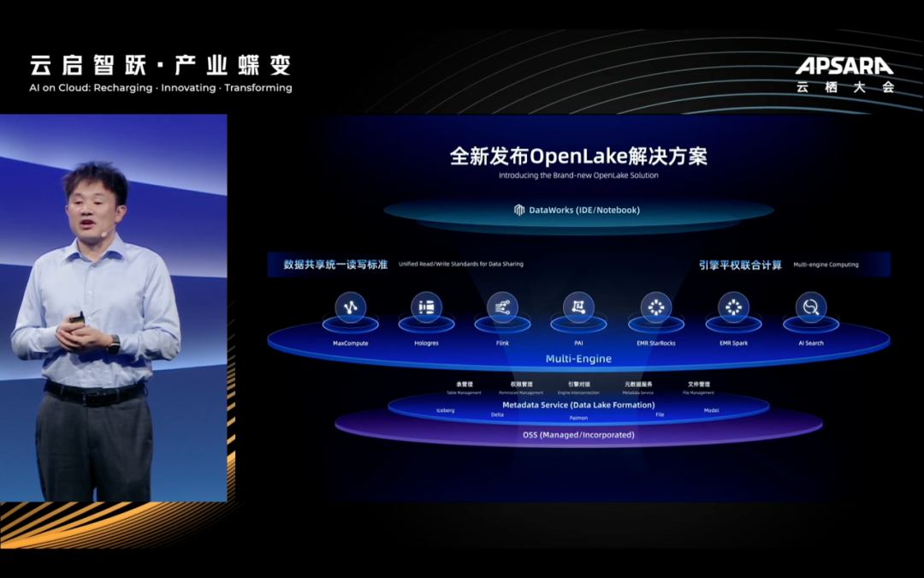924x578 pixels.
Task: Click the "元数据服务" heading
Action: tap(638, 384)
